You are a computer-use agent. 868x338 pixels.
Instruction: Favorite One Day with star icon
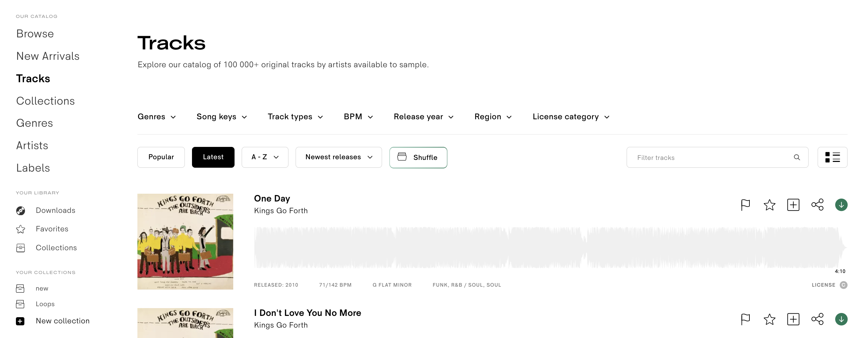coord(769,204)
